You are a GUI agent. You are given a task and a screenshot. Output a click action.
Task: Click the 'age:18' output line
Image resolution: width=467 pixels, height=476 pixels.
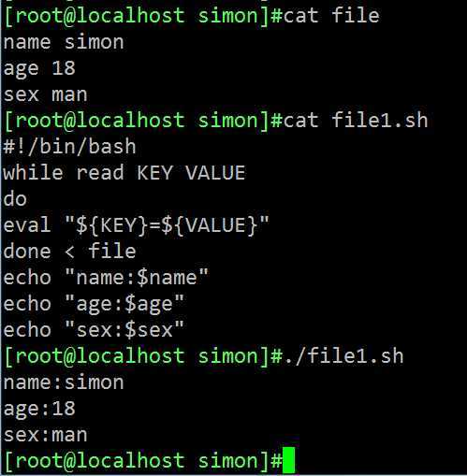click(x=39, y=409)
